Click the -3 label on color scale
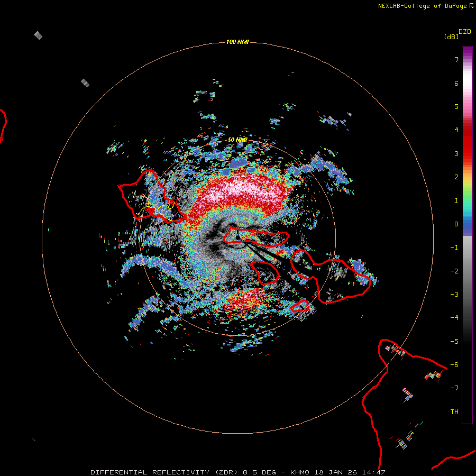 click(x=454, y=295)
